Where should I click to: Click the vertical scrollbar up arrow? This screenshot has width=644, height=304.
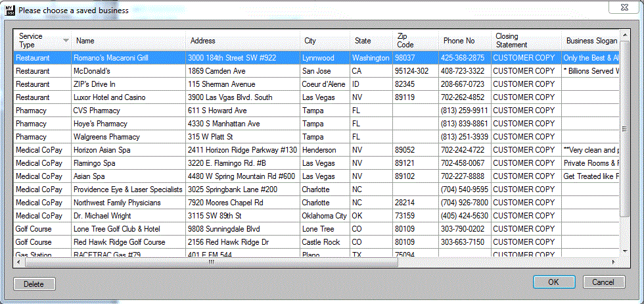click(624, 35)
